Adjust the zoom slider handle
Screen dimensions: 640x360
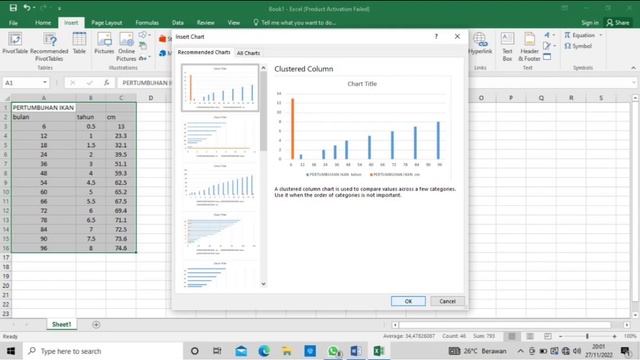tap(587, 336)
